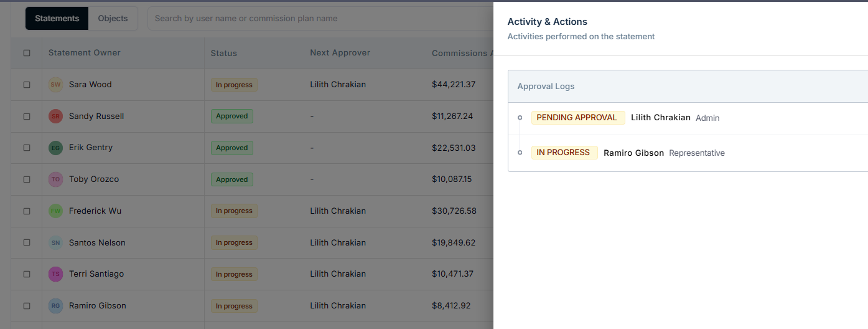Select the checkbox beside Ramiro Gibson
The height and width of the screenshot is (329, 868).
click(27, 306)
